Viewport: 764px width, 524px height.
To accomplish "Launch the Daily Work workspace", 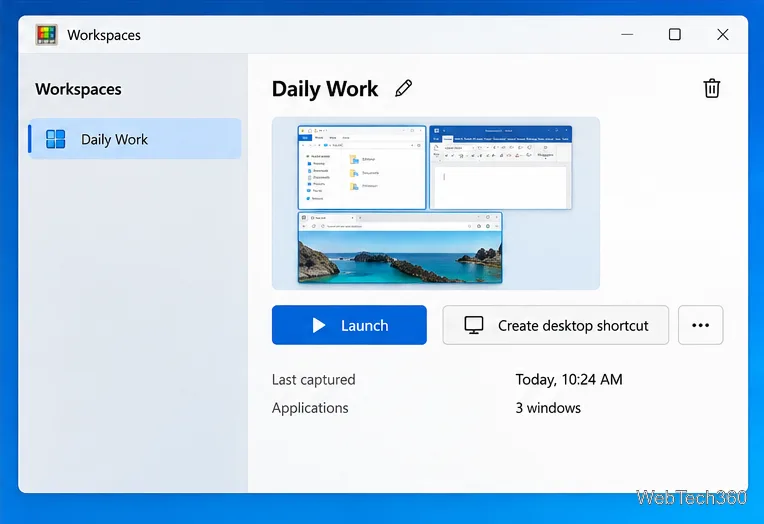I will [349, 325].
